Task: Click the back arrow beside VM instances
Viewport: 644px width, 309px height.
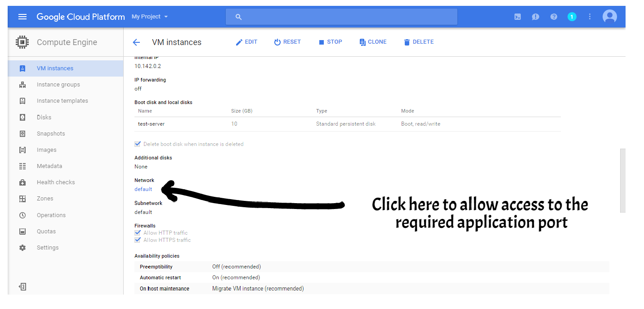Action: (x=136, y=42)
